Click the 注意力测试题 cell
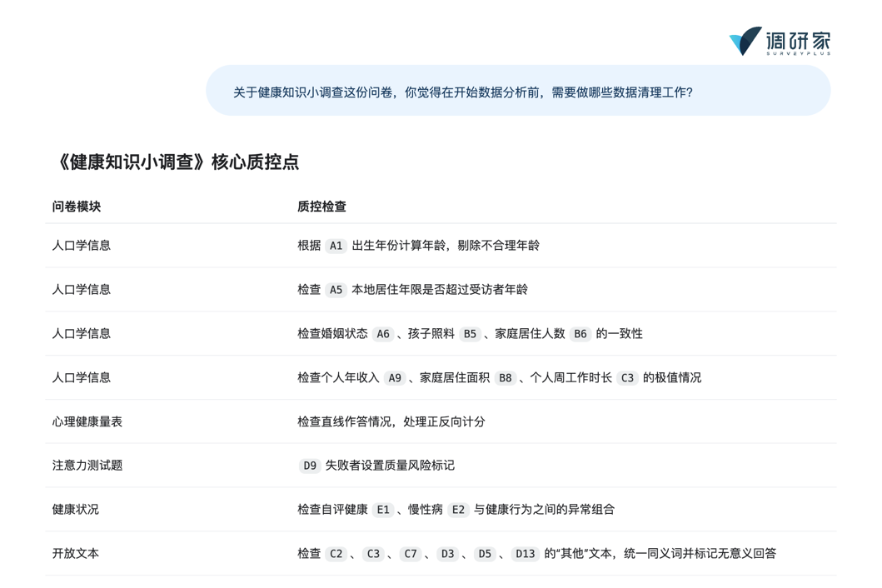The height and width of the screenshot is (588, 882). 87,466
